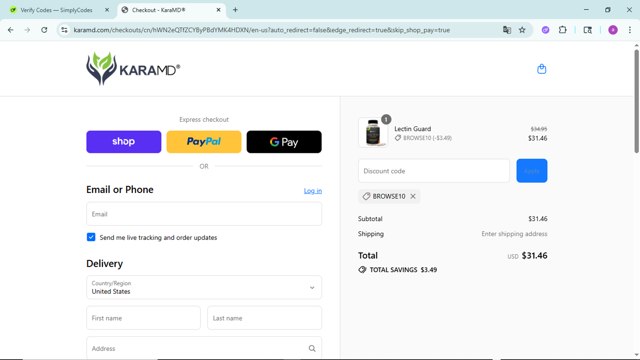This screenshot has height=360, width=640.
Task: Check out with PayPal button
Action: (x=204, y=142)
